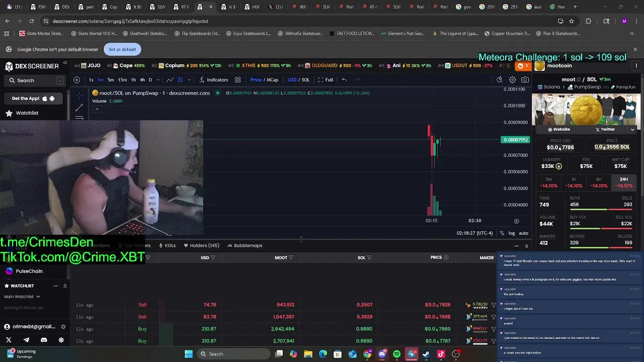Open the token Website link

point(559,129)
